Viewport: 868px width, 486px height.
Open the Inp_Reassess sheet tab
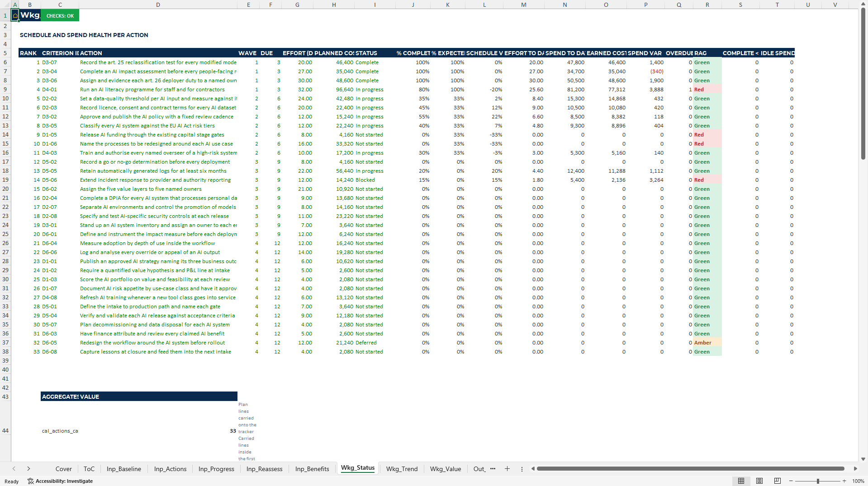(x=264, y=469)
